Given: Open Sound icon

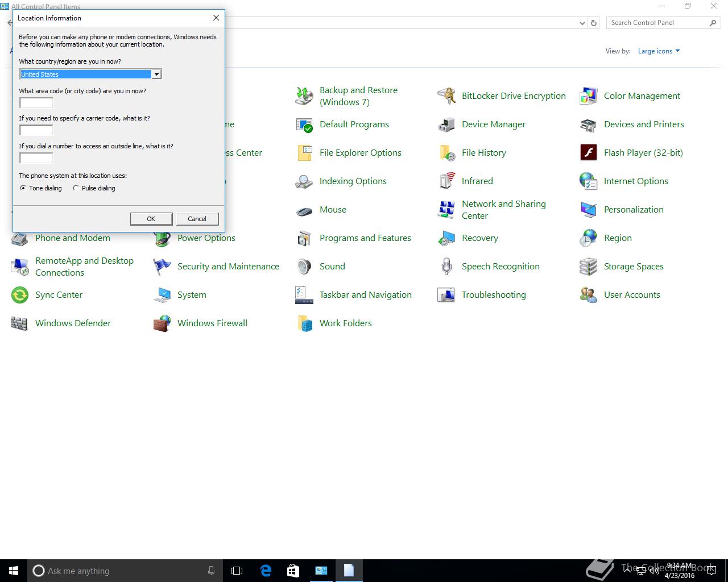Looking at the screenshot, I should pos(304,267).
